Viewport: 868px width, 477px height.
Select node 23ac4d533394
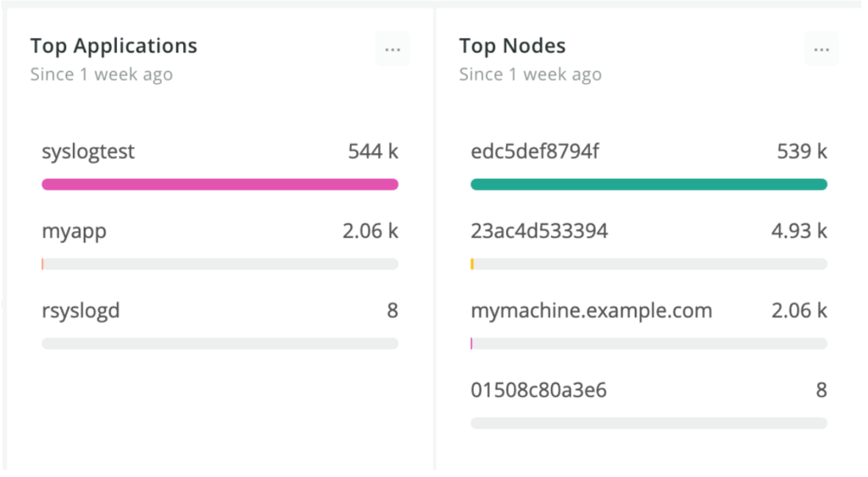tap(539, 230)
